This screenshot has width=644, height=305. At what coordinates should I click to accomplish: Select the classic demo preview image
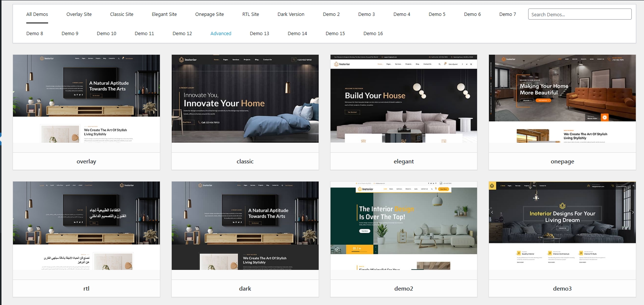(x=245, y=99)
